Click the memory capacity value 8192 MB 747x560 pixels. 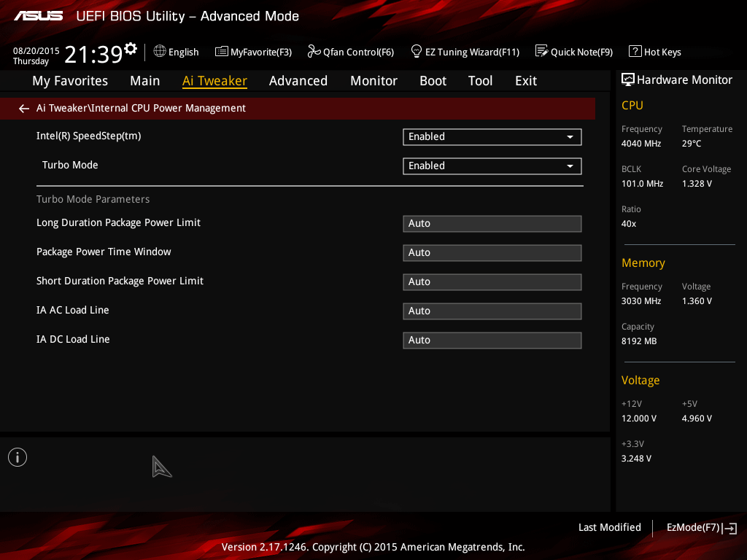(639, 341)
